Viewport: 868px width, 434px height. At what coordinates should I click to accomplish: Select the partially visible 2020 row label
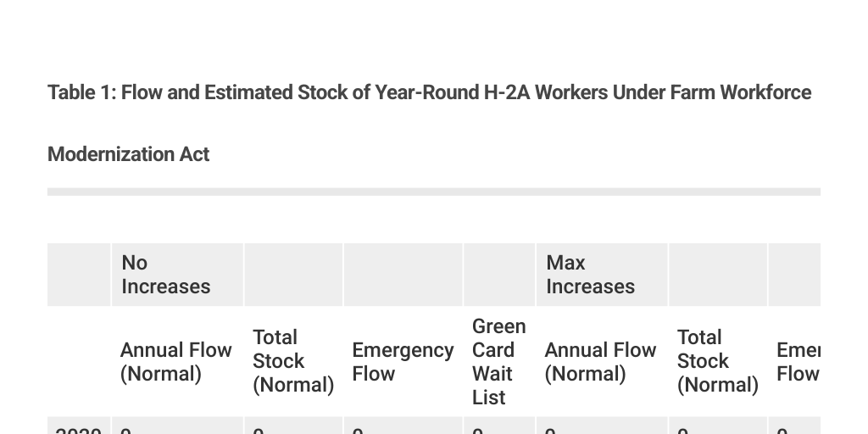coord(78,429)
